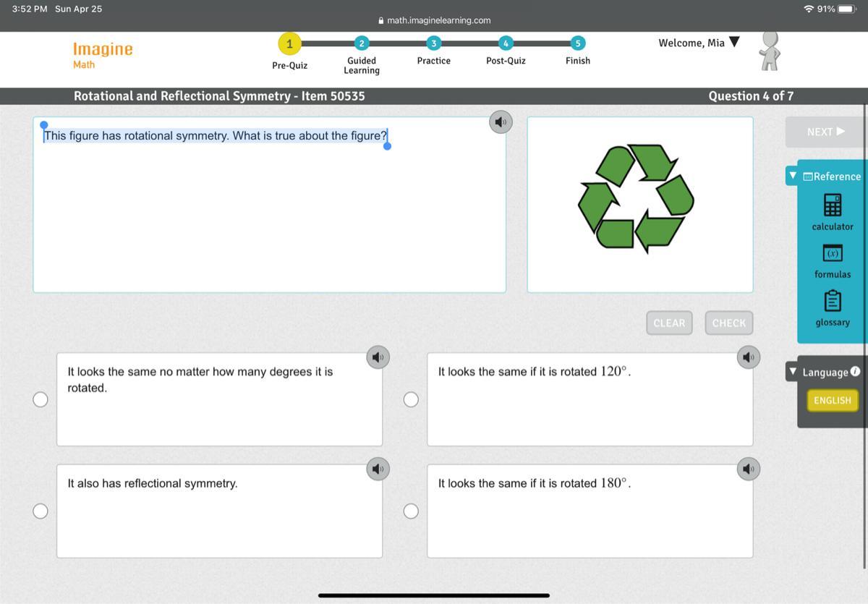Go to step 5 Finish

tap(577, 44)
